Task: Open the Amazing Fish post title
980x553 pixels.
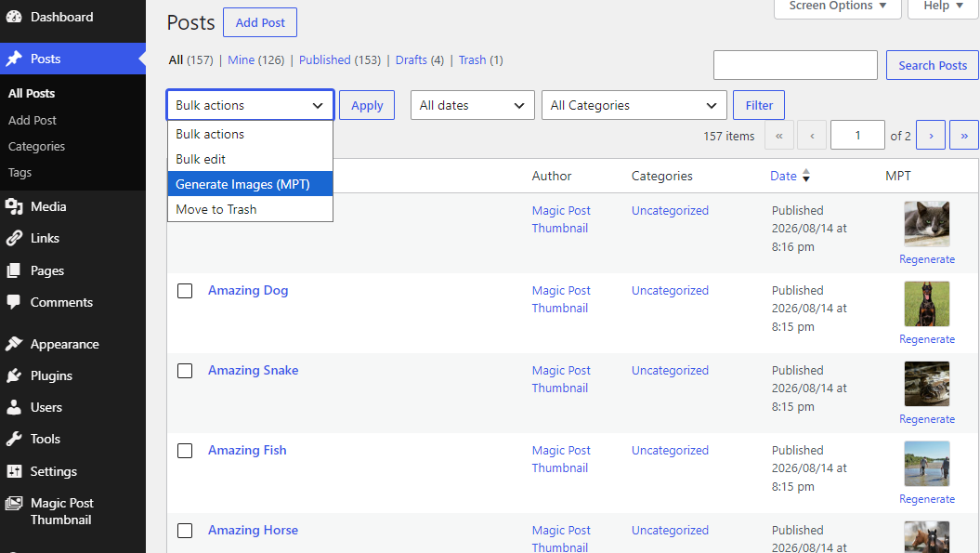Action: (247, 451)
